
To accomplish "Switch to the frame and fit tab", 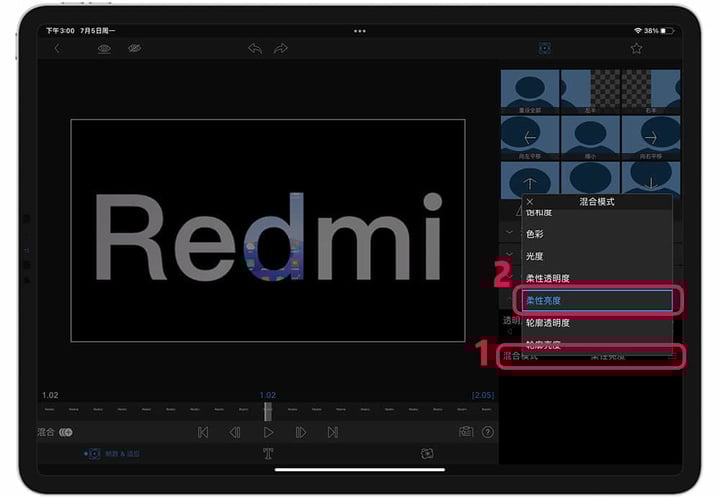I will tap(112, 454).
